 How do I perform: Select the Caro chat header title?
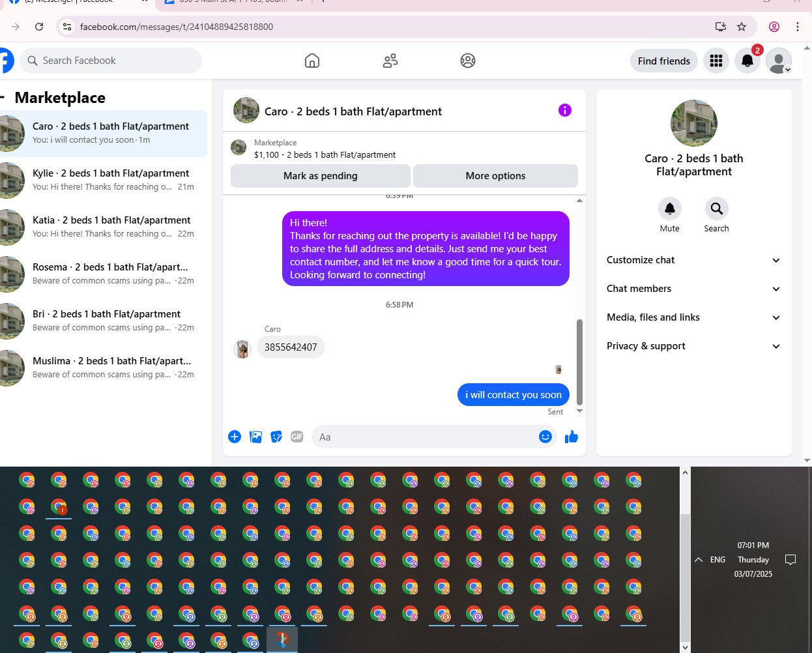[353, 111]
